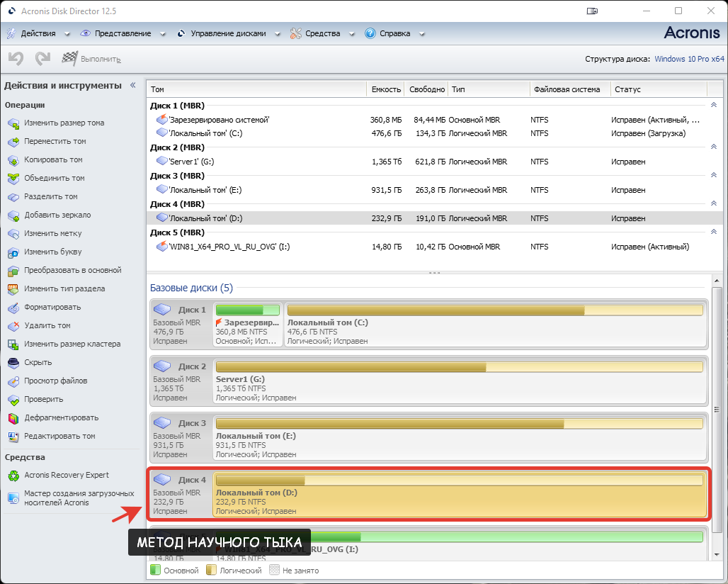Click the Локальный том (E:) usage bar
The image size is (728, 584).
(x=459, y=423)
